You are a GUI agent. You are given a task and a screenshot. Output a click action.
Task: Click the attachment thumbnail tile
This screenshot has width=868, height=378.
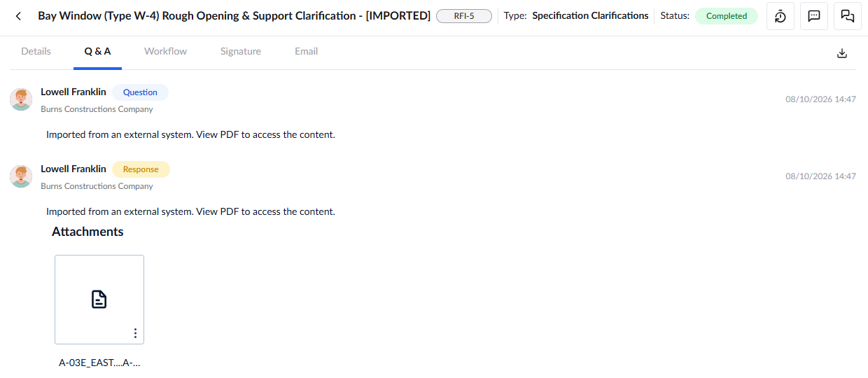point(99,300)
